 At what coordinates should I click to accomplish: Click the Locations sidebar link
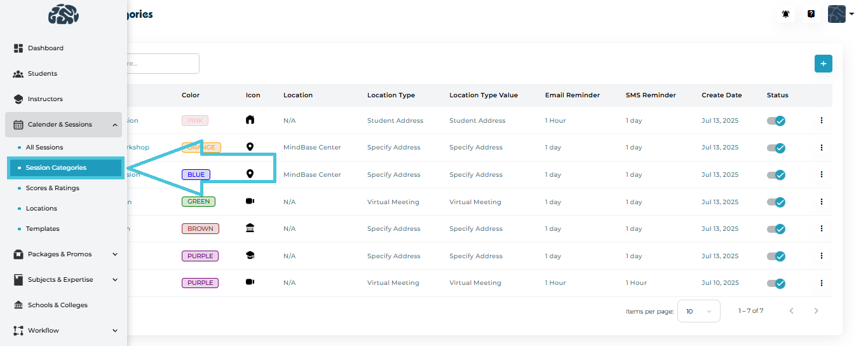41,209
